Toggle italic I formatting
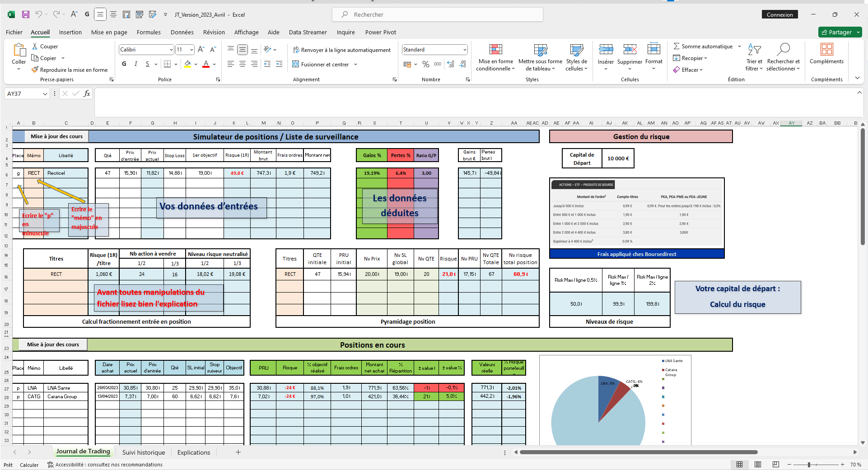Viewport: 868px width, 470px height. point(135,64)
